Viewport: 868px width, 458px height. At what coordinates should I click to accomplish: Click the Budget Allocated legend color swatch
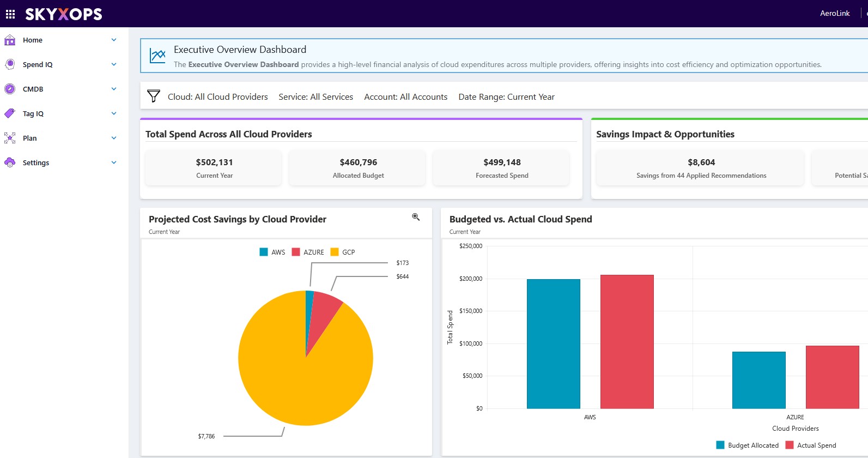pyautogui.click(x=720, y=445)
